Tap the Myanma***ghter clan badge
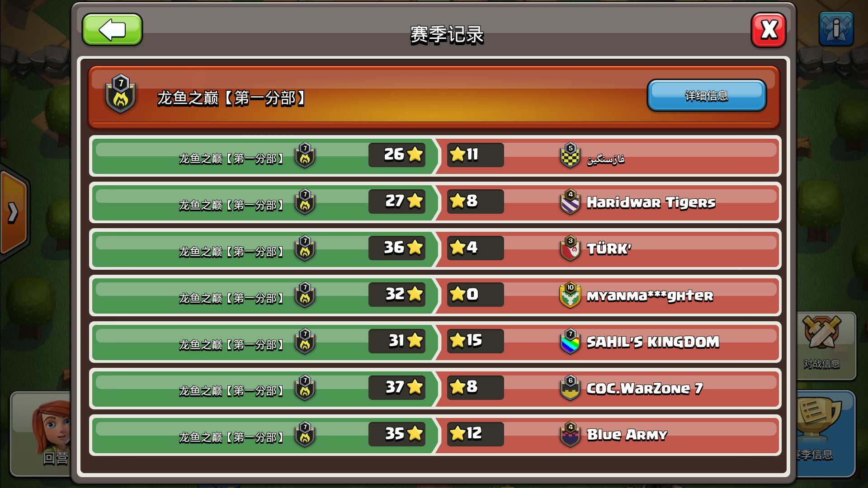The width and height of the screenshot is (868, 488). (570, 295)
